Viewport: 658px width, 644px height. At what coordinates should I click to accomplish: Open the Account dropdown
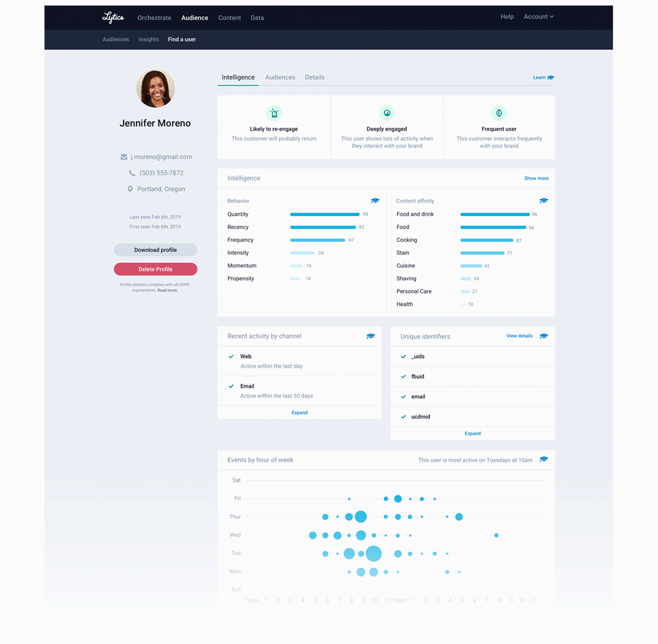pos(538,16)
